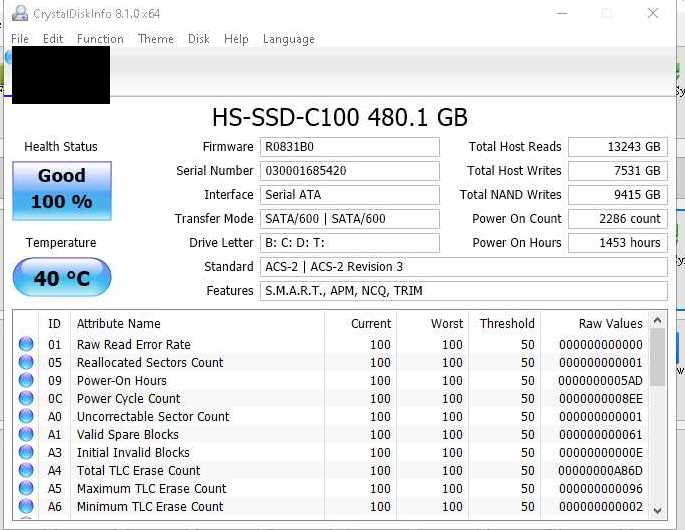Open the Edit menu
This screenshot has height=530, width=685.
[53, 39]
